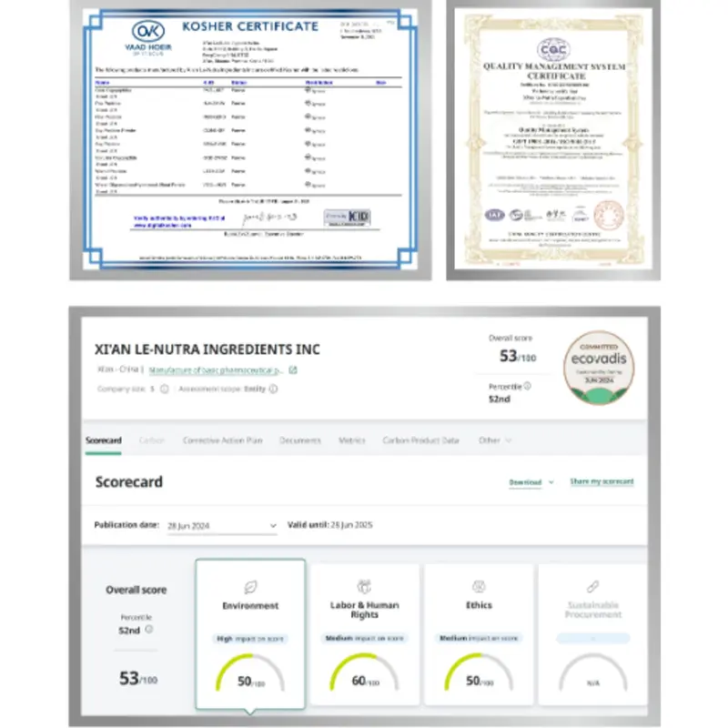Click the Labor & Human Rights icon
728x728 pixels.
pos(365,587)
